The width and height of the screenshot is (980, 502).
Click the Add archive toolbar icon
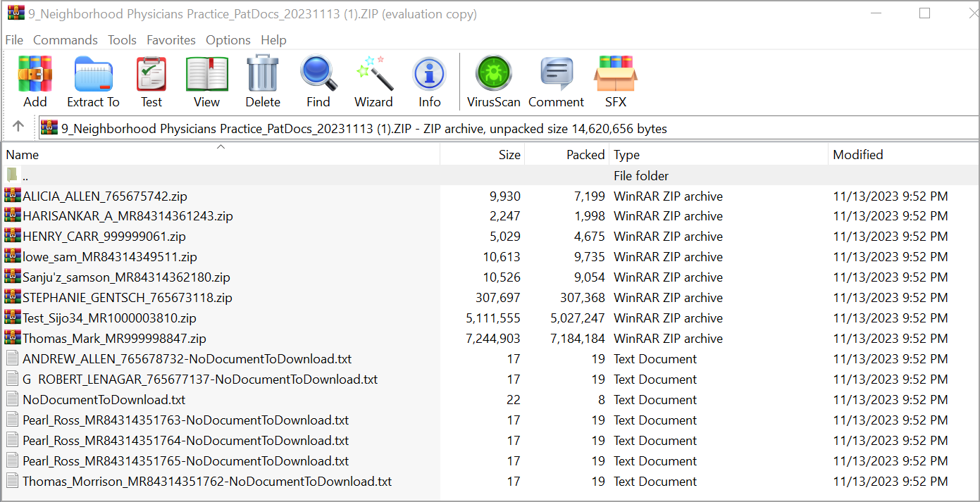click(x=35, y=82)
